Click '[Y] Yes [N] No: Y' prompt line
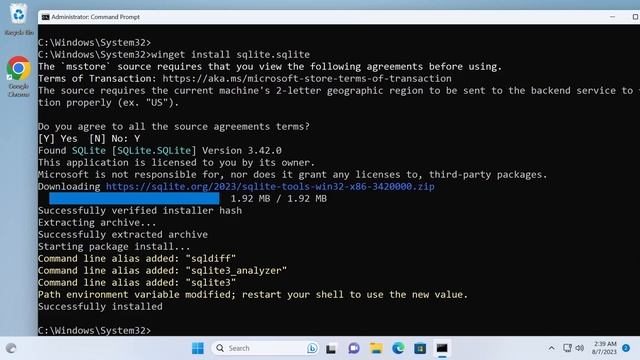640x360 pixels. click(x=89, y=139)
